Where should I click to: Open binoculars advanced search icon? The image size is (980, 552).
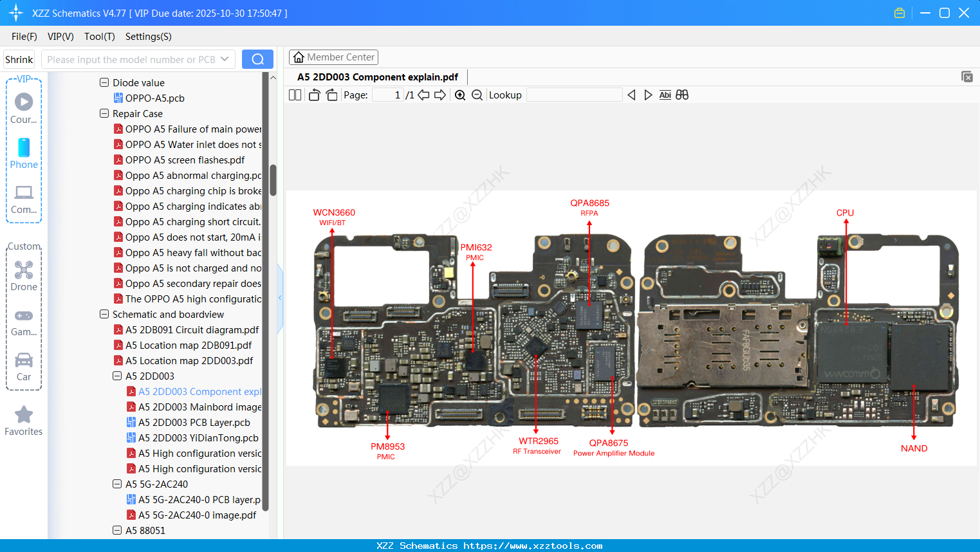[x=681, y=95]
